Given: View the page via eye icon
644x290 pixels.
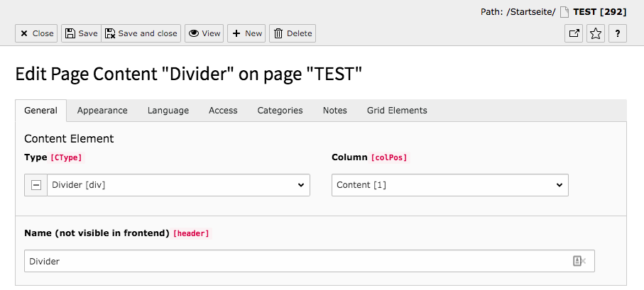Looking at the screenshot, I should (204, 33).
